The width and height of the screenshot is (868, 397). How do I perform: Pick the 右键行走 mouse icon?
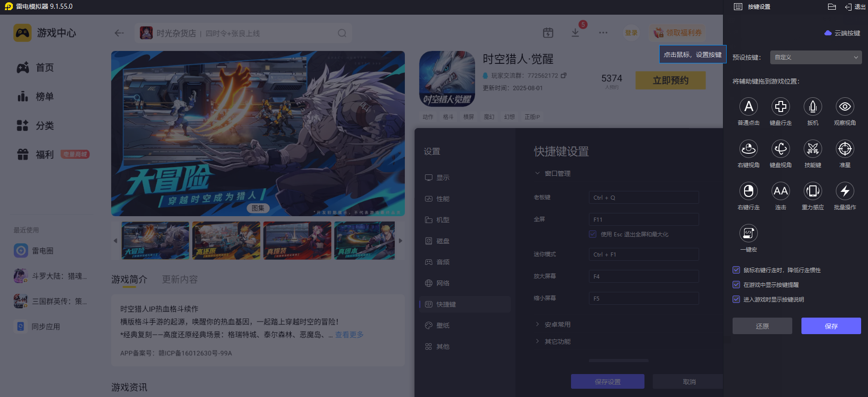[x=749, y=191]
